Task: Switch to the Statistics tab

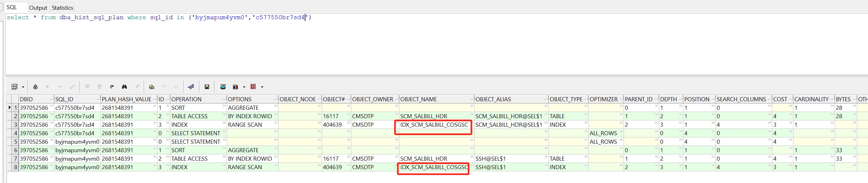Action: tap(62, 8)
